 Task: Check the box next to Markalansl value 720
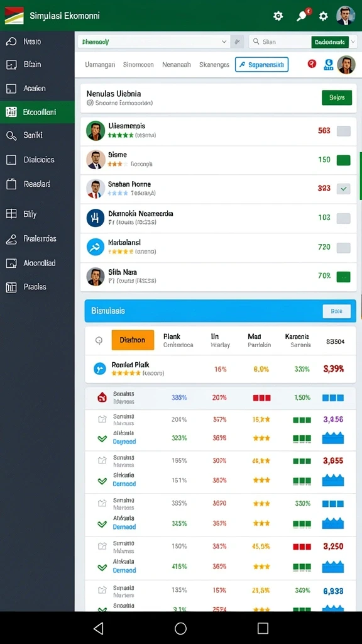[344, 248]
